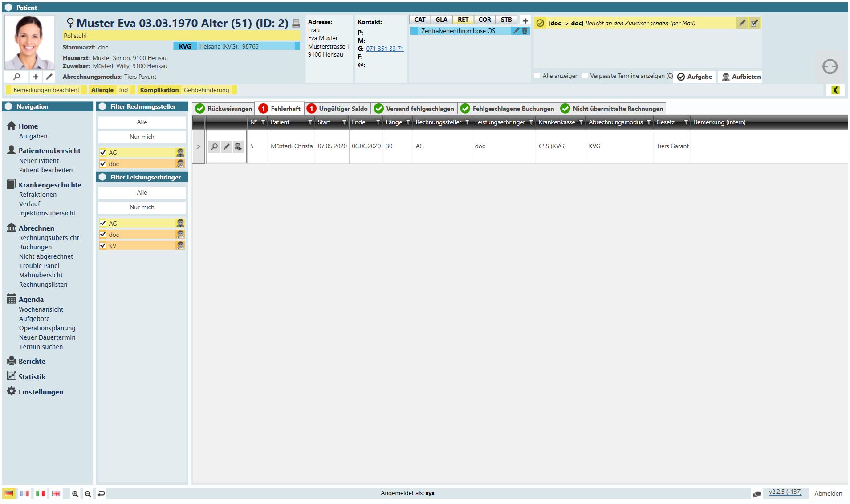Open the filter dropdown on the Krankenkasse column
850x504 pixels.
point(581,122)
